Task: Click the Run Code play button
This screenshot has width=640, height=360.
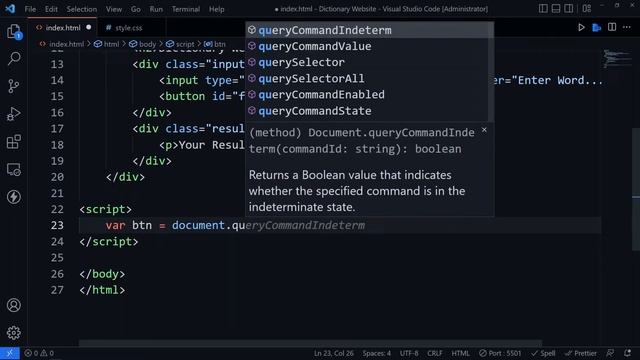Action: (581, 27)
